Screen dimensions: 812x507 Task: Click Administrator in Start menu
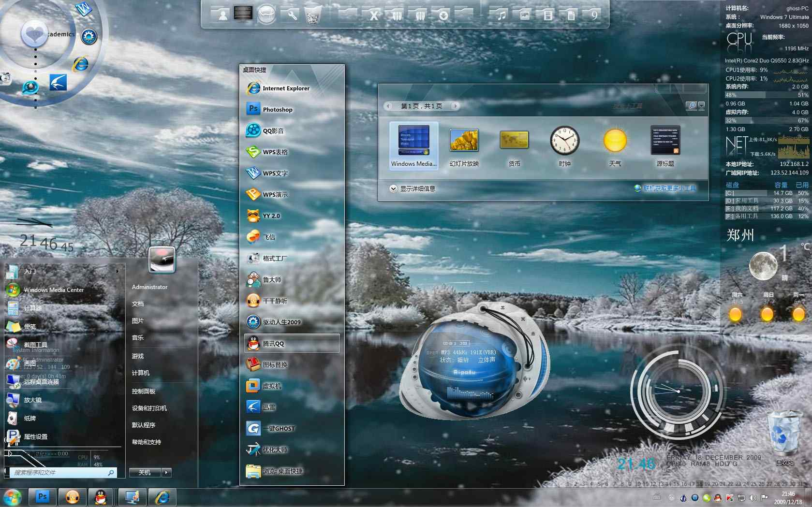point(149,287)
